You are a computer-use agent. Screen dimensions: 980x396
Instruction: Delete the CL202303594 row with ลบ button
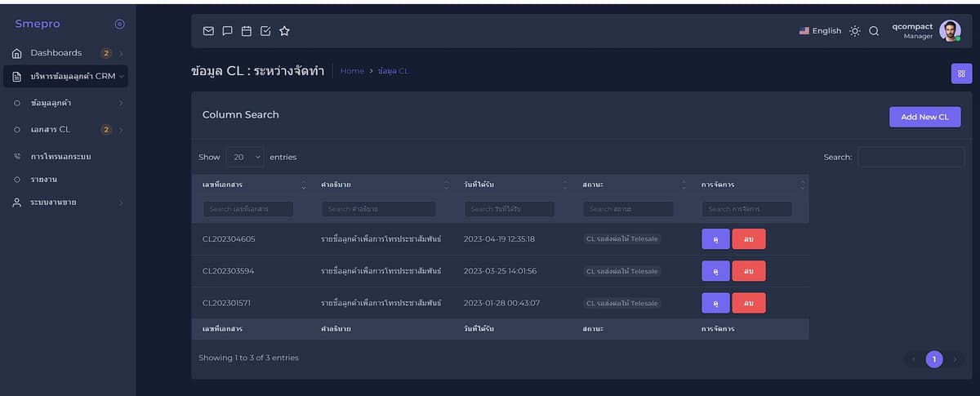[749, 271]
